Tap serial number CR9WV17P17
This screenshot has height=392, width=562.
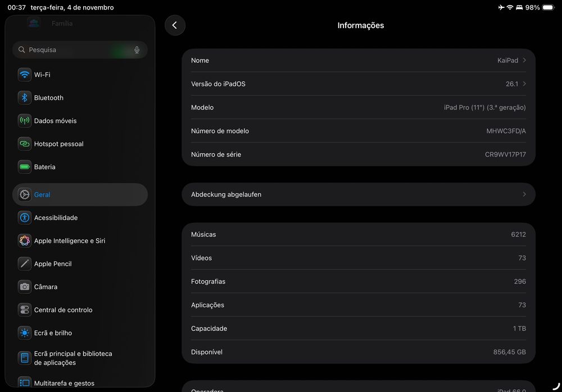click(x=505, y=154)
